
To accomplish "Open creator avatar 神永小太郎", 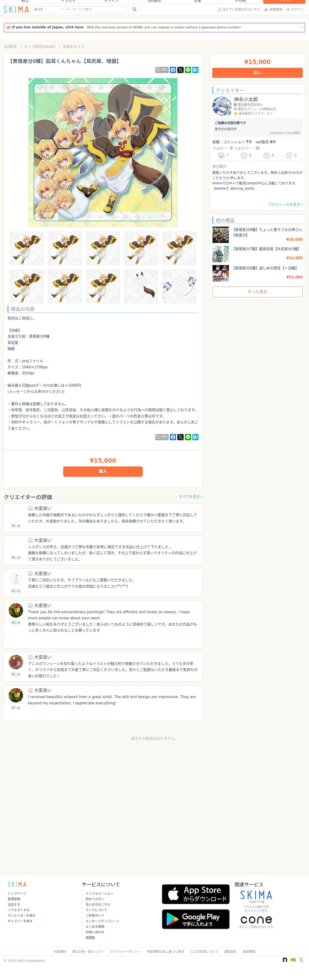I will pyautogui.click(x=222, y=106).
